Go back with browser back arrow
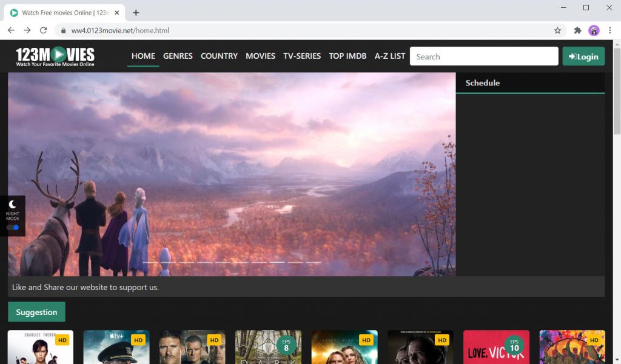 click(11, 30)
